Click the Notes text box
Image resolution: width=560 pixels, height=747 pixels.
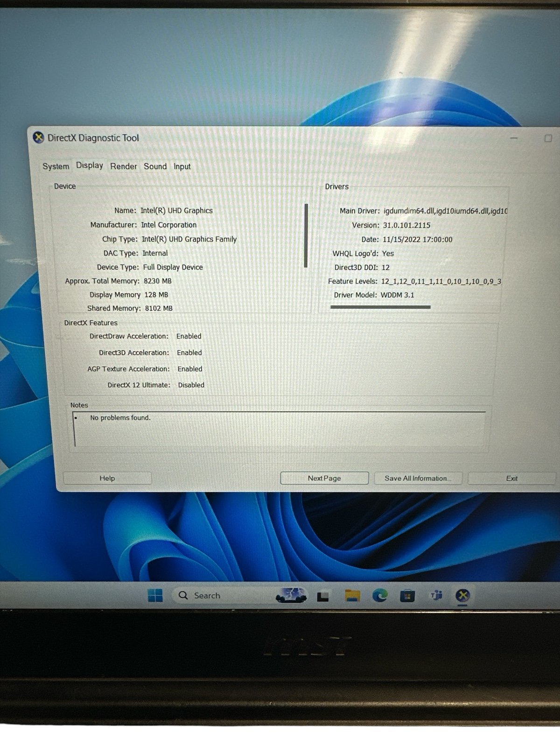280,429
